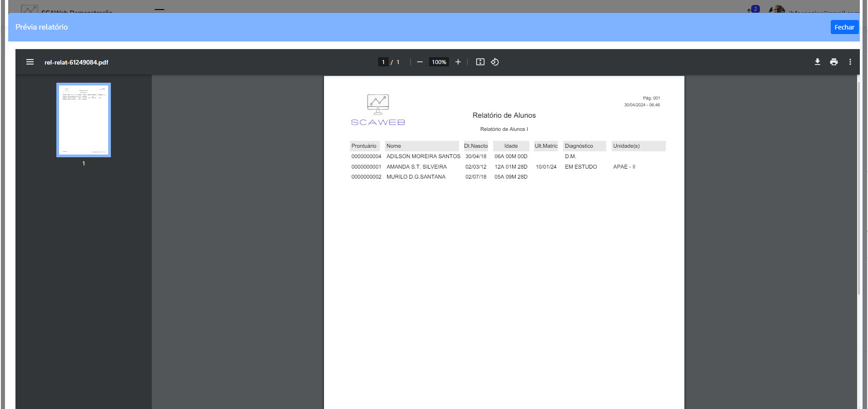Print the student report PDF
Viewport: 868px width, 409px height.
coord(833,62)
